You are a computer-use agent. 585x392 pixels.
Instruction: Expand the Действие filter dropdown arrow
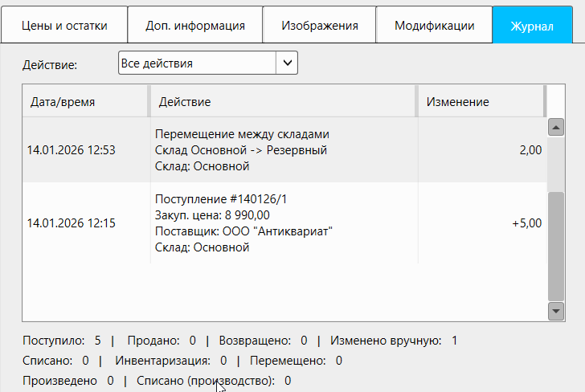coord(287,63)
